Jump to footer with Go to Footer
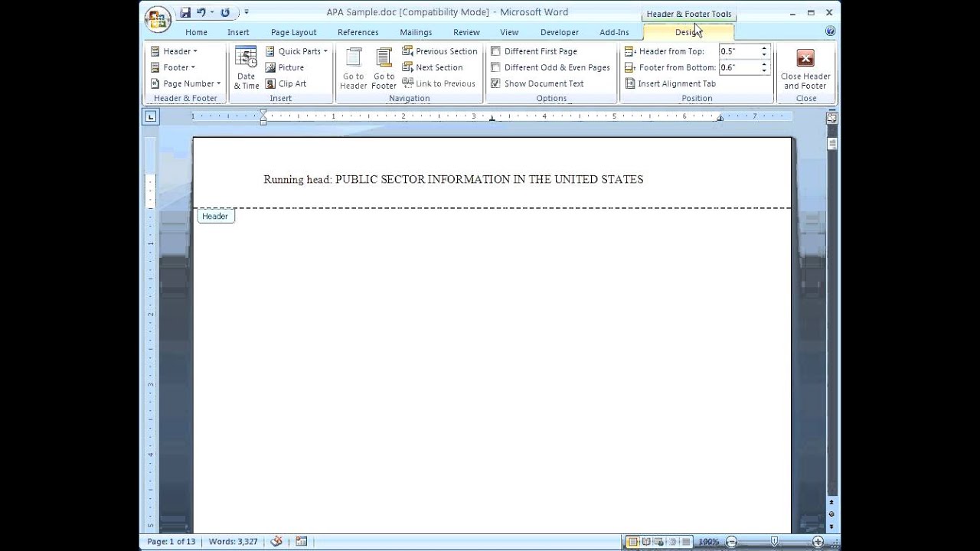 coord(384,68)
